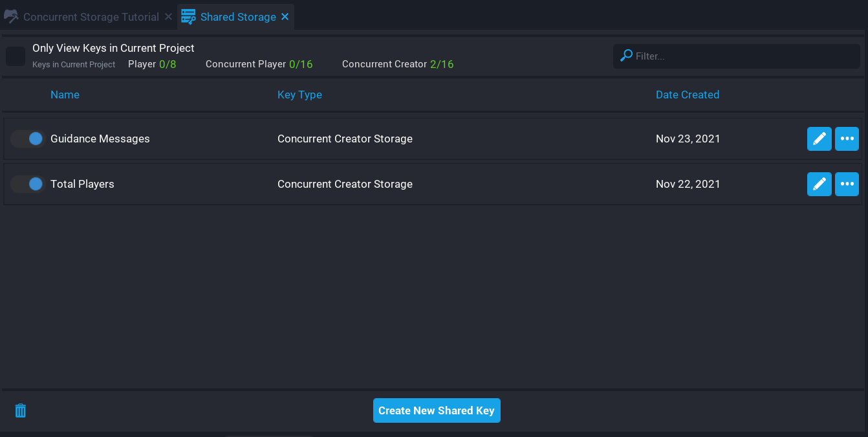Click the Concurrent Storage Tutorial tab icon
The image size is (868, 437).
(11, 17)
